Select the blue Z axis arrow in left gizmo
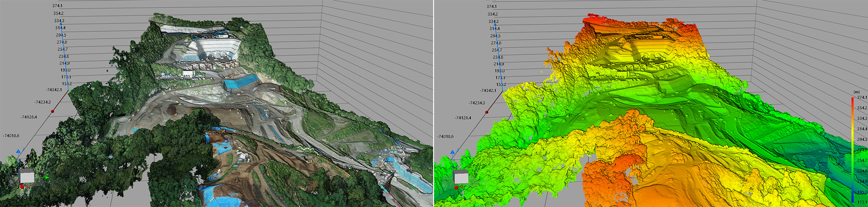 (18, 151)
